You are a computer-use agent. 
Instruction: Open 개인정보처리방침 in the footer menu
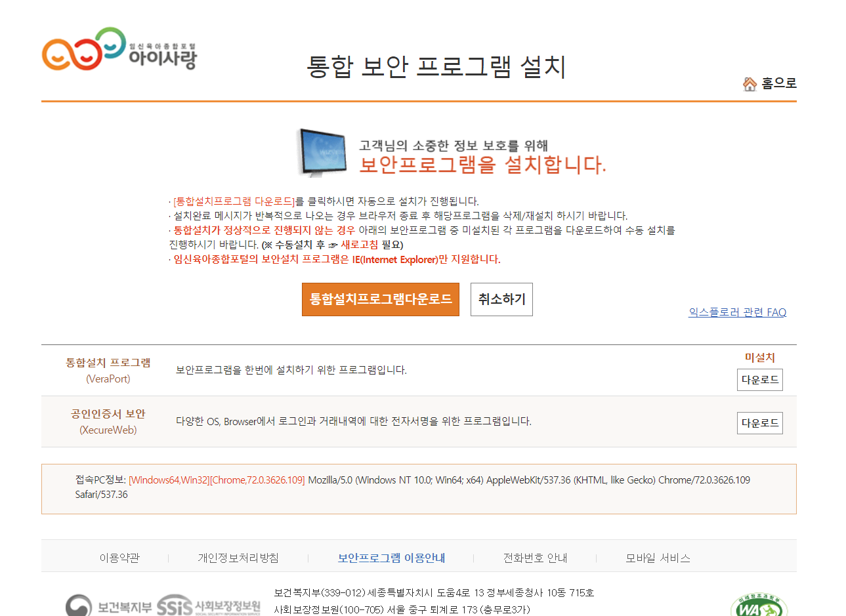[x=238, y=558]
